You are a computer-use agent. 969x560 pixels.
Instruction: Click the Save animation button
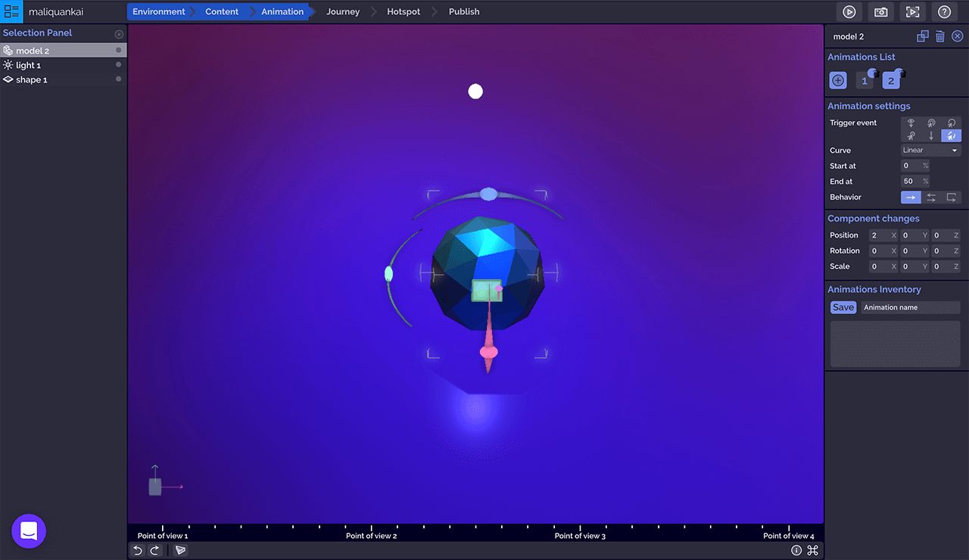click(843, 307)
